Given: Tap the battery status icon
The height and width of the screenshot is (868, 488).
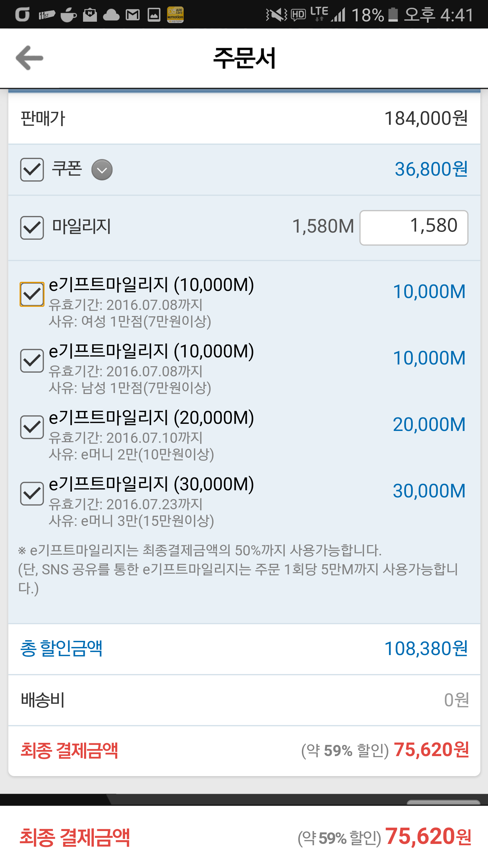Looking at the screenshot, I should point(393,15).
